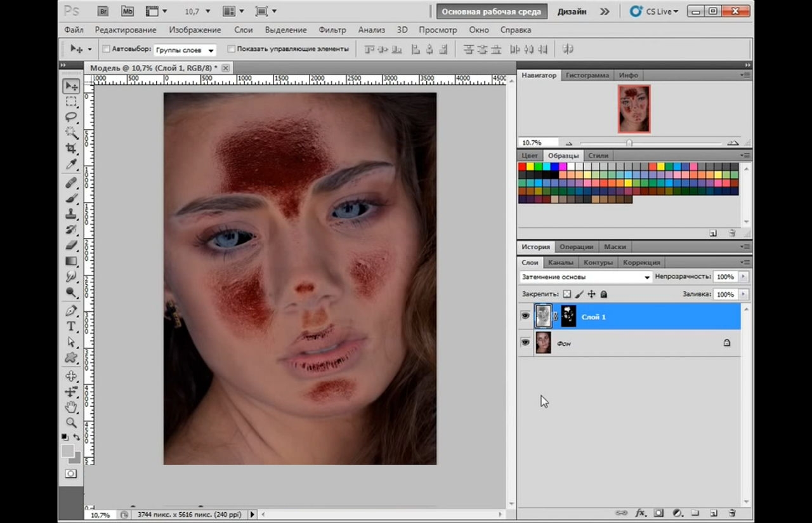Select the Crop tool
This screenshot has height=523, width=812.
(x=71, y=149)
